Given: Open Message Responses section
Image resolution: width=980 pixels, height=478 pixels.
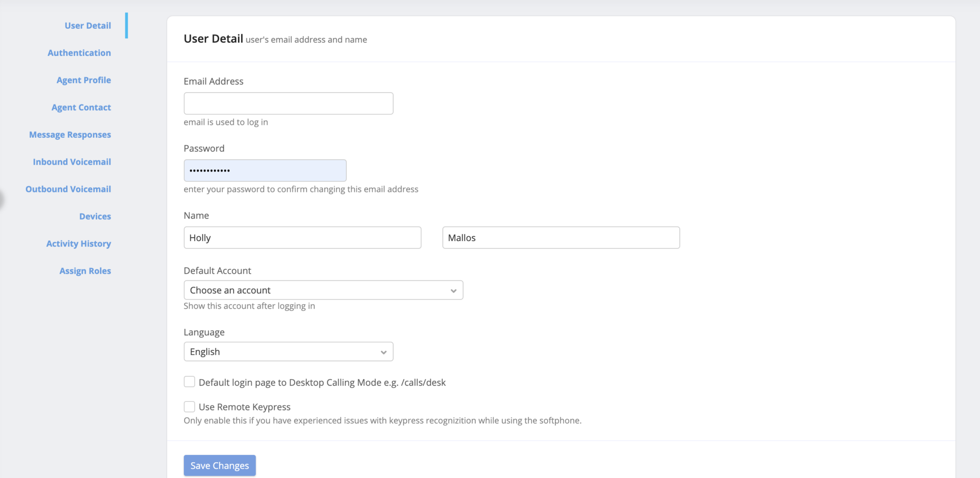Looking at the screenshot, I should coord(70,135).
